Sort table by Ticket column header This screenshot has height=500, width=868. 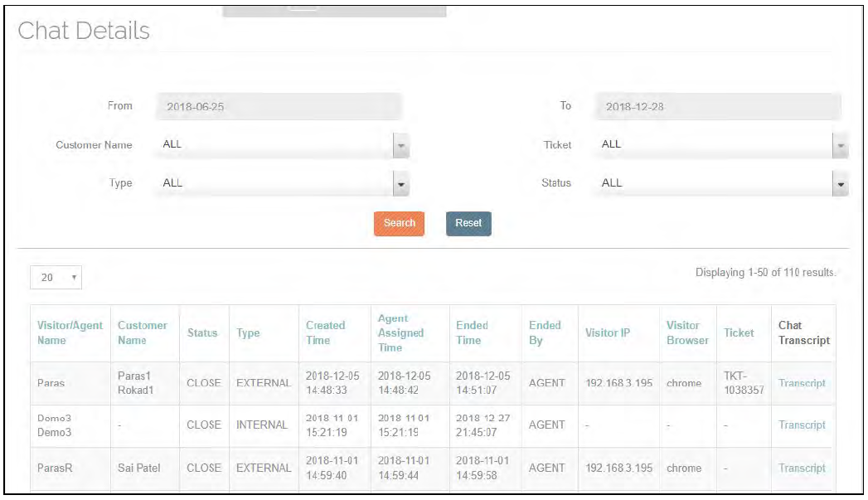[x=739, y=333]
